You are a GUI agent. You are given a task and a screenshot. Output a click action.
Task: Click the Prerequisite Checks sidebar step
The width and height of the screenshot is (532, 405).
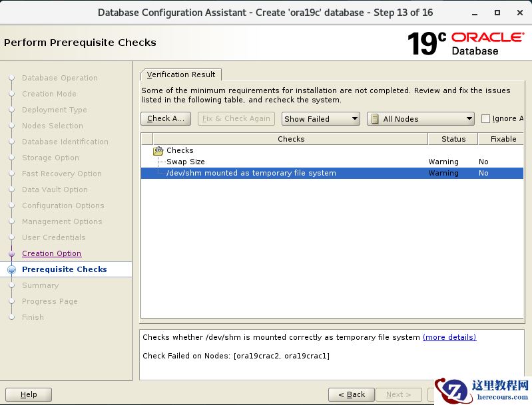pos(65,269)
